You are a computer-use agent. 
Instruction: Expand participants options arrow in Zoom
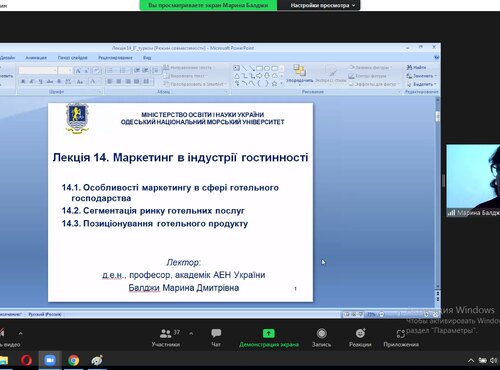[x=191, y=333]
